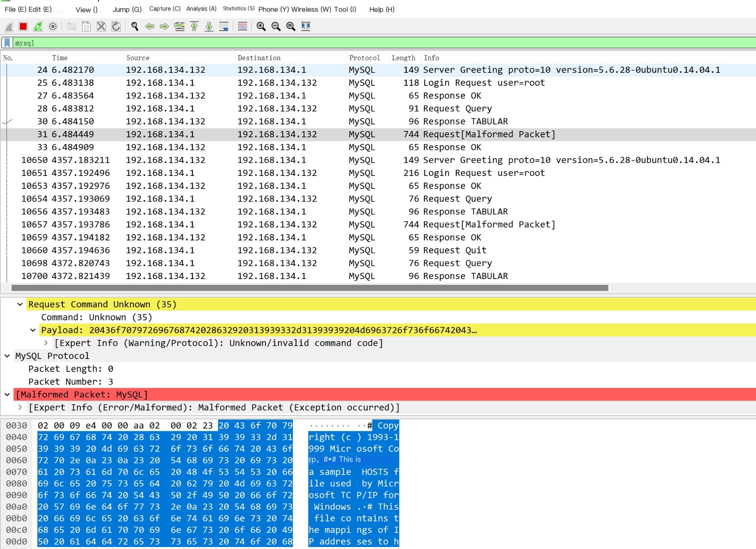Screen dimensions: 756x549
Task: Select packet 28 Request Query row
Action: [x=378, y=109]
